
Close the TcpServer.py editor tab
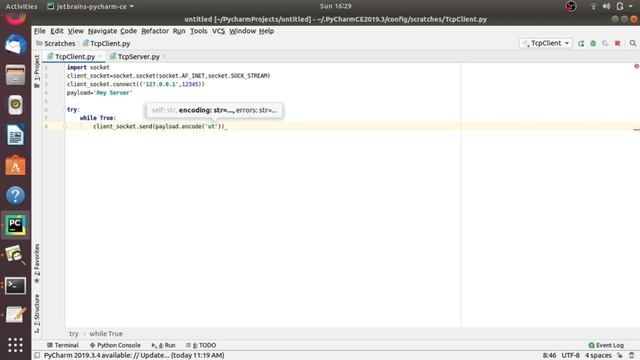(164, 57)
